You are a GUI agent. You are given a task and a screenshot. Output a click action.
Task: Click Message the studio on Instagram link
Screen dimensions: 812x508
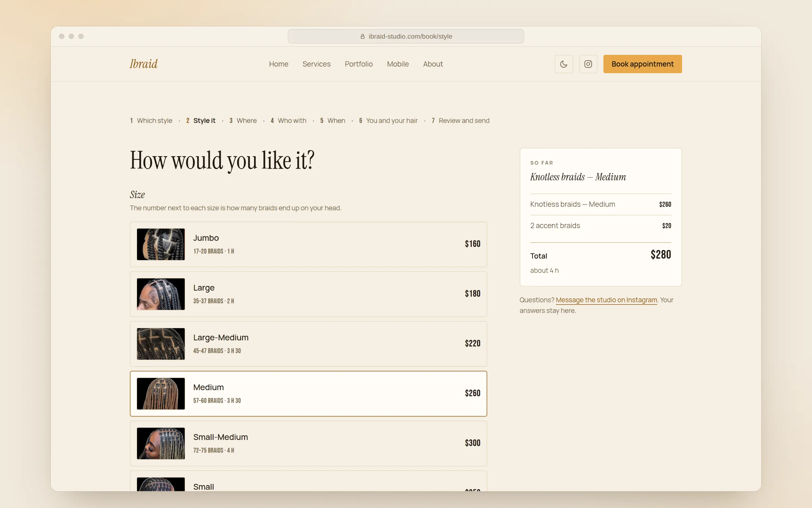coord(606,300)
